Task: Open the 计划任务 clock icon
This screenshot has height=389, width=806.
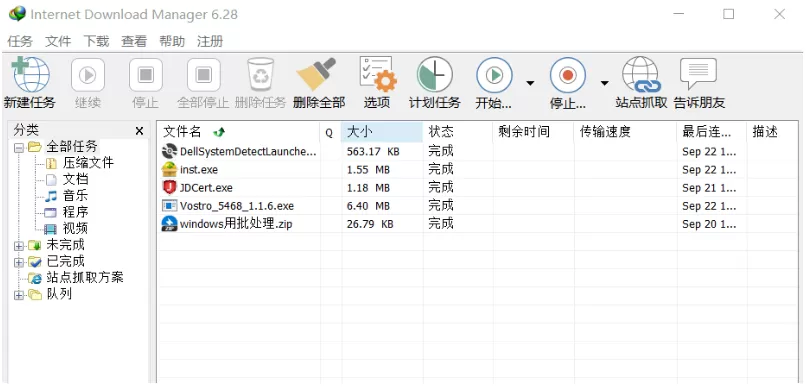Action: point(434,75)
